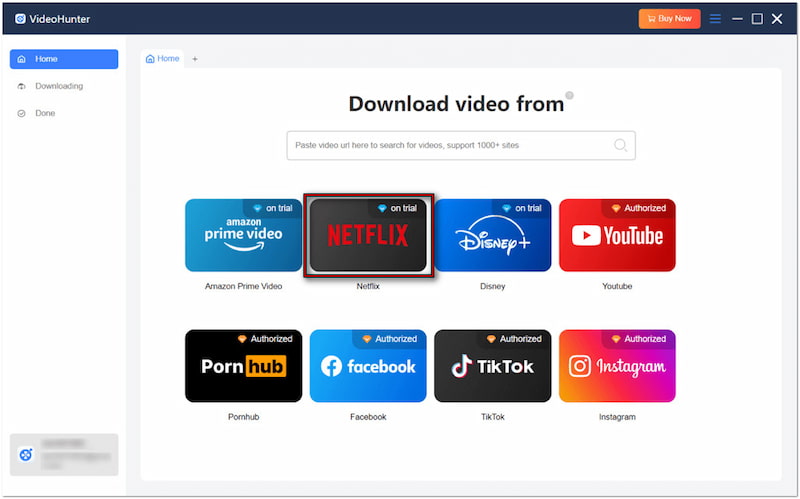The width and height of the screenshot is (800, 499).
Task: Open the TikTok download tile
Action: (492, 366)
